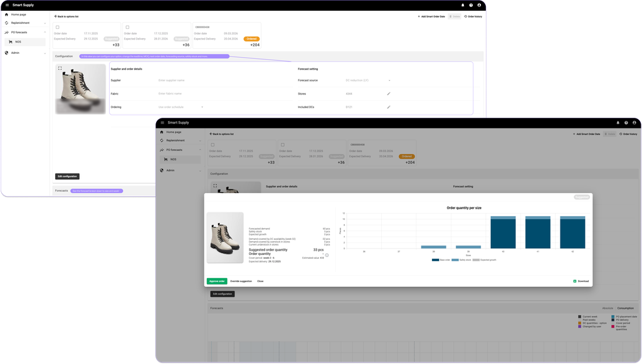
Task: Open Ordering 'Use order schedule' dropdown
Action: coord(181,107)
